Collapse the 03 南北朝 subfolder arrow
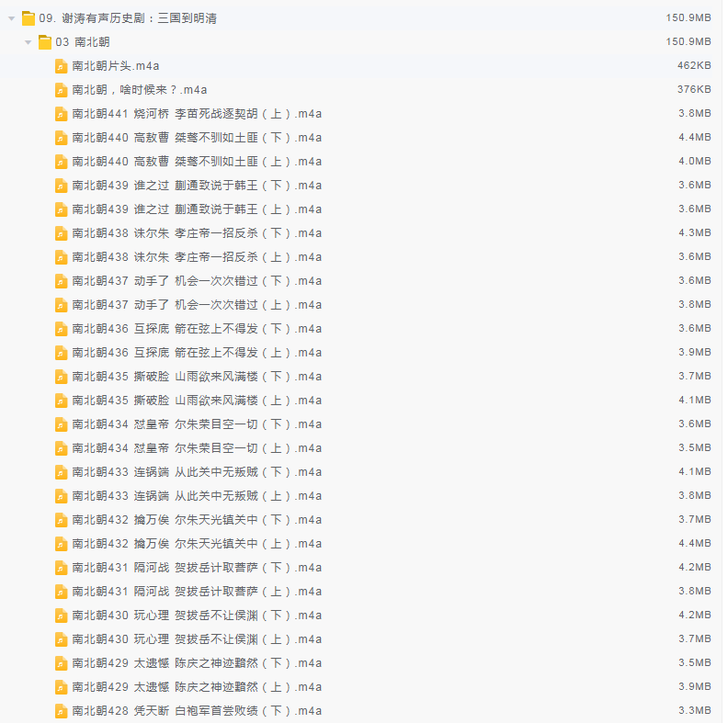Image resolution: width=728 pixels, height=723 pixels. (28, 41)
